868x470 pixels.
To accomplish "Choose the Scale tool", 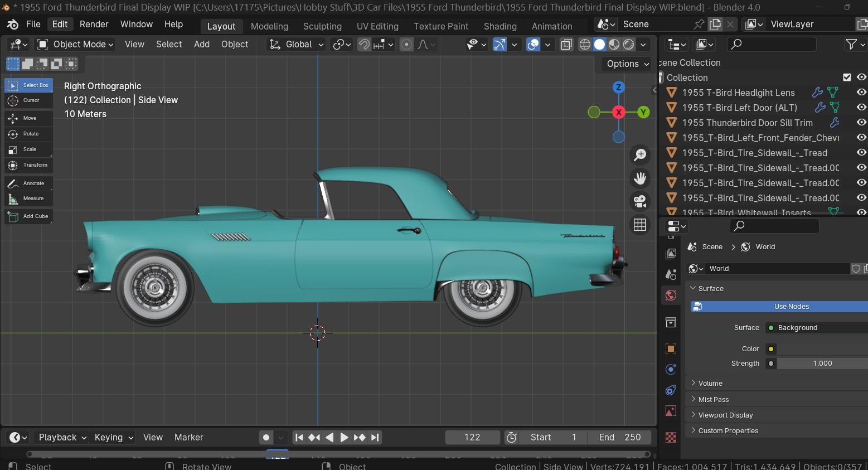I will [29, 149].
